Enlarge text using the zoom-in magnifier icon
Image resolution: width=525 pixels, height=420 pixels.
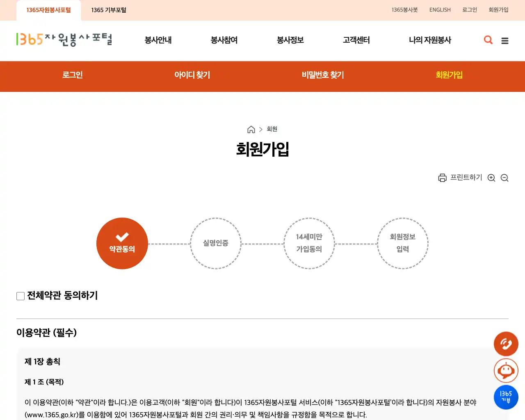tap(491, 178)
